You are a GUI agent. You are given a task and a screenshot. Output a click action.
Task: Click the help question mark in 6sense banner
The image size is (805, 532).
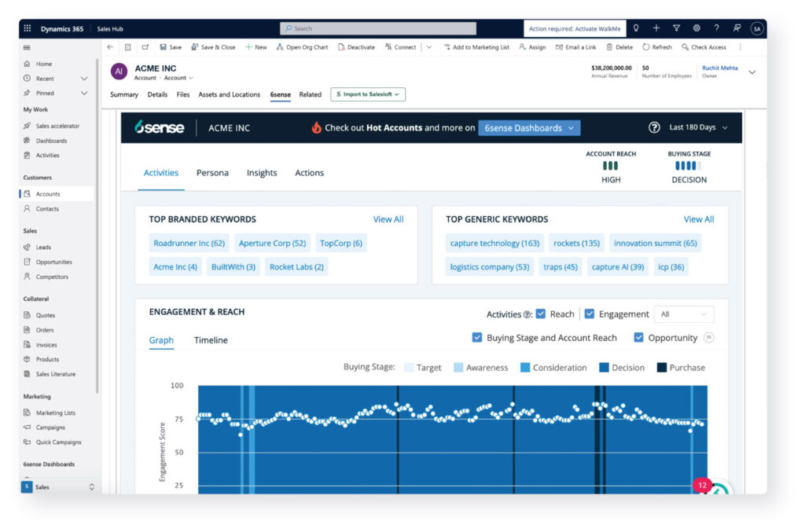(x=653, y=127)
